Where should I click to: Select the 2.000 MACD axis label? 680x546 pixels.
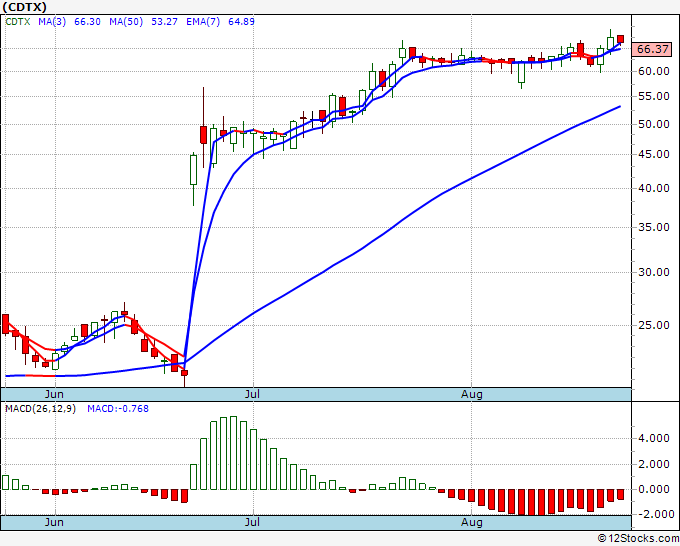[x=654, y=464]
